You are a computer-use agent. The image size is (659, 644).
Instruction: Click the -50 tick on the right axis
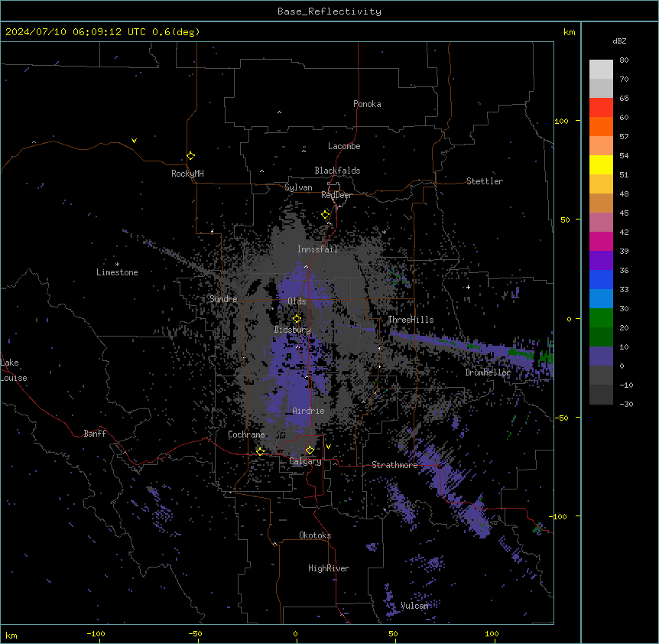[561, 418]
